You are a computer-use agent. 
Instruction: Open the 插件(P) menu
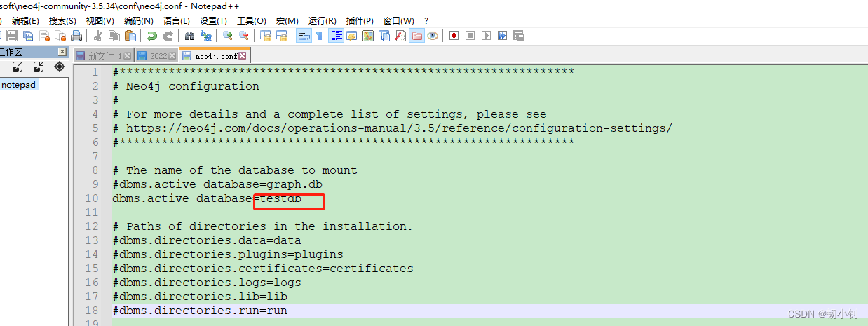click(360, 21)
